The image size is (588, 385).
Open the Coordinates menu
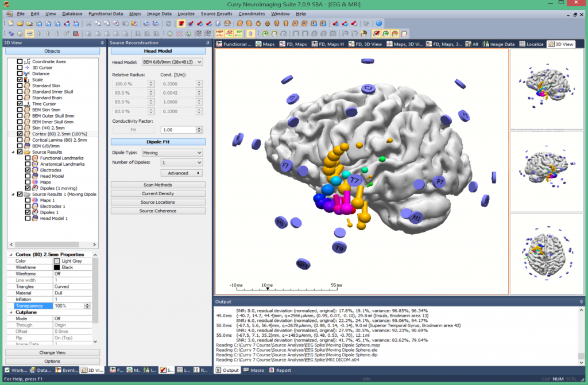coord(252,14)
